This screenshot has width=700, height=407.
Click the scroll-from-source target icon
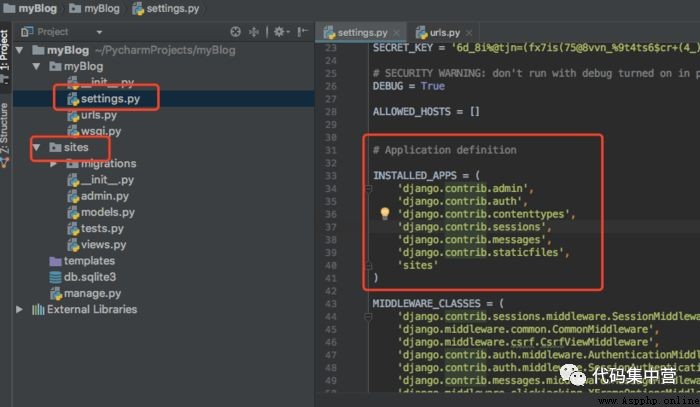[235, 32]
